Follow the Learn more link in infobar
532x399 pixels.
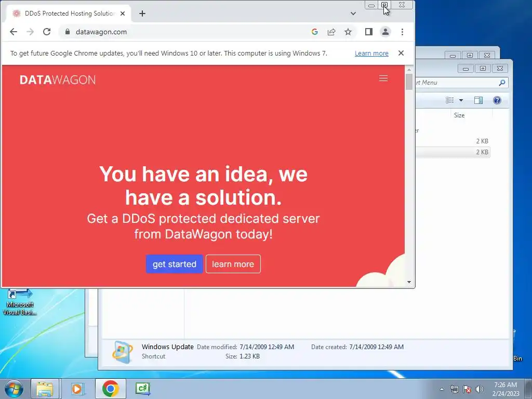coord(371,54)
